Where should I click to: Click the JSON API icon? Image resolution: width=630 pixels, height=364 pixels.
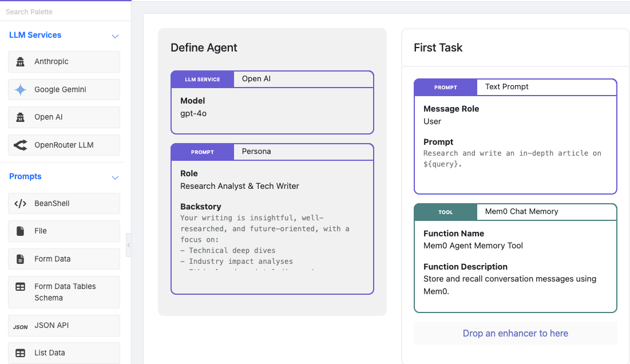[20, 327]
